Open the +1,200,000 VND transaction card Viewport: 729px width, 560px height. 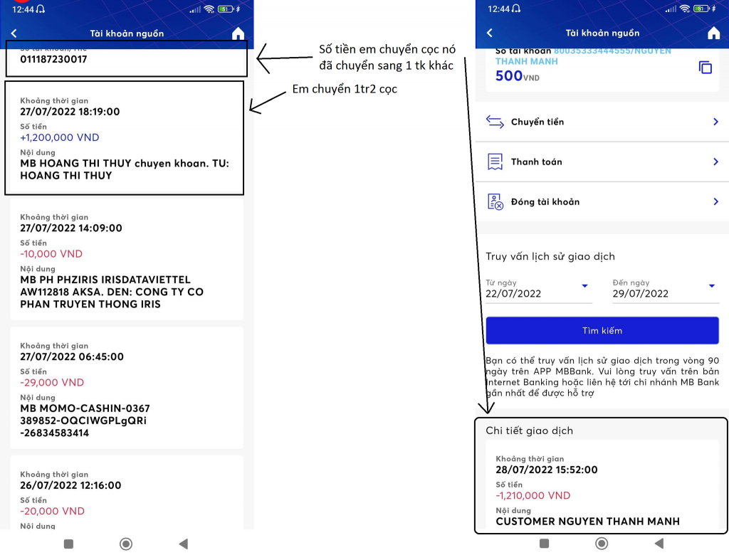pyautogui.click(x=126, y=138)
